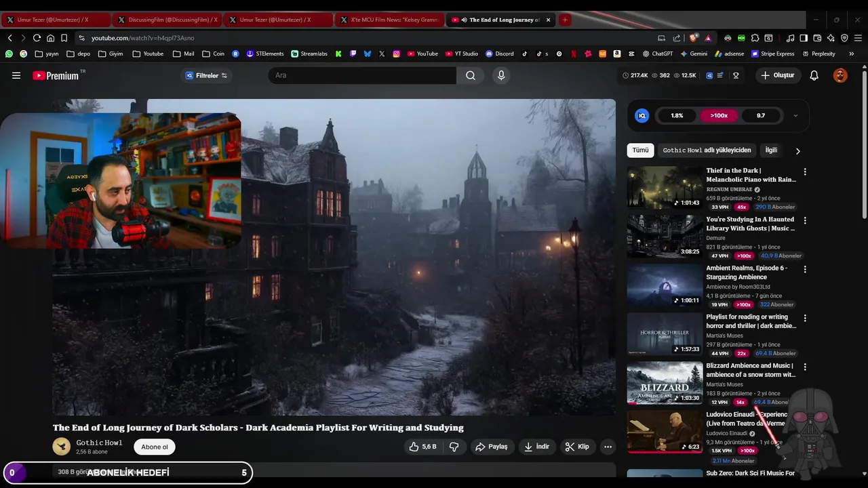This screenshot has height=488, width=868.
Task: Click the Abone ol subscribe button
Action: click(155, 447)
